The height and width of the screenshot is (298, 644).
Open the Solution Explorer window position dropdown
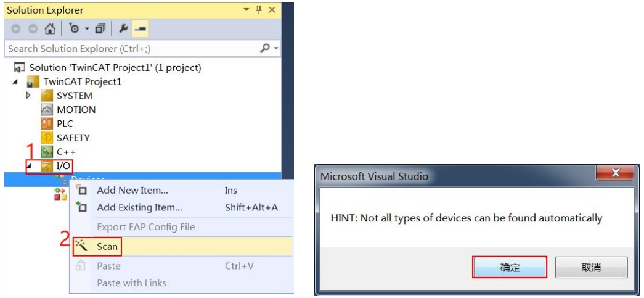click(247, 10)
